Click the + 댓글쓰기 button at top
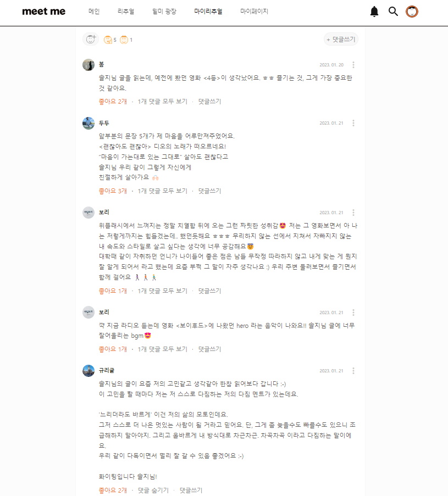Viewport: 448px width, 496px height. pyautogui.click(x=341, y=40)
